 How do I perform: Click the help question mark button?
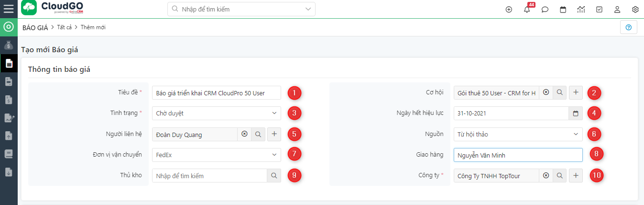pyautogui.click(x=628, y=27)
